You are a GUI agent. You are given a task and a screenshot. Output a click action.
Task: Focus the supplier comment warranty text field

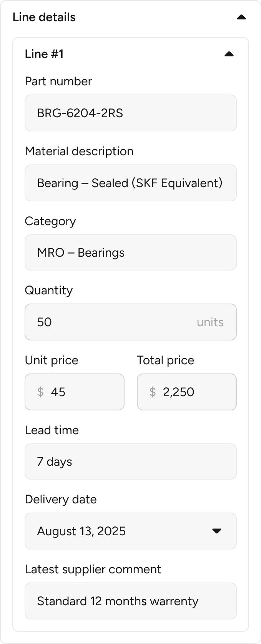click(x=130, y=601)
